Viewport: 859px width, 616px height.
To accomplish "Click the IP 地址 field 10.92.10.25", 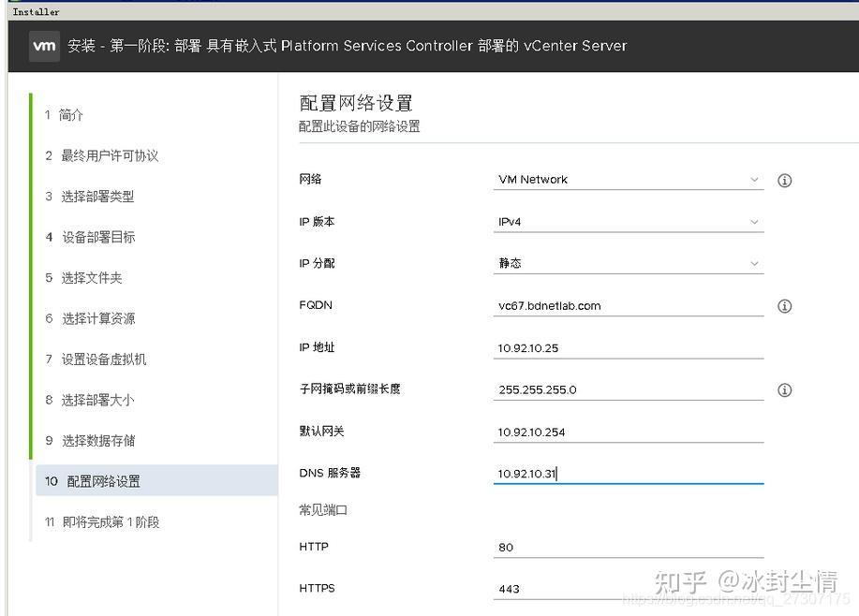I will click(629, 348).
